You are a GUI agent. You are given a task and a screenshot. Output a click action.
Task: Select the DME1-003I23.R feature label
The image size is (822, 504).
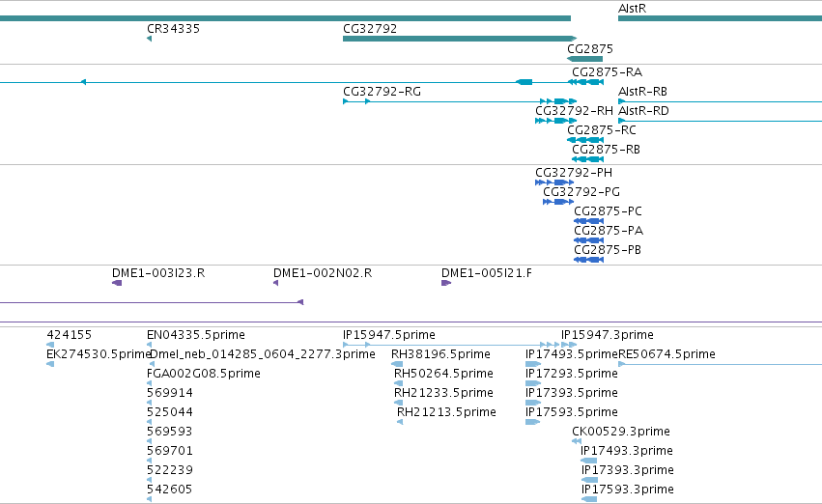click(x=158, y=273)
